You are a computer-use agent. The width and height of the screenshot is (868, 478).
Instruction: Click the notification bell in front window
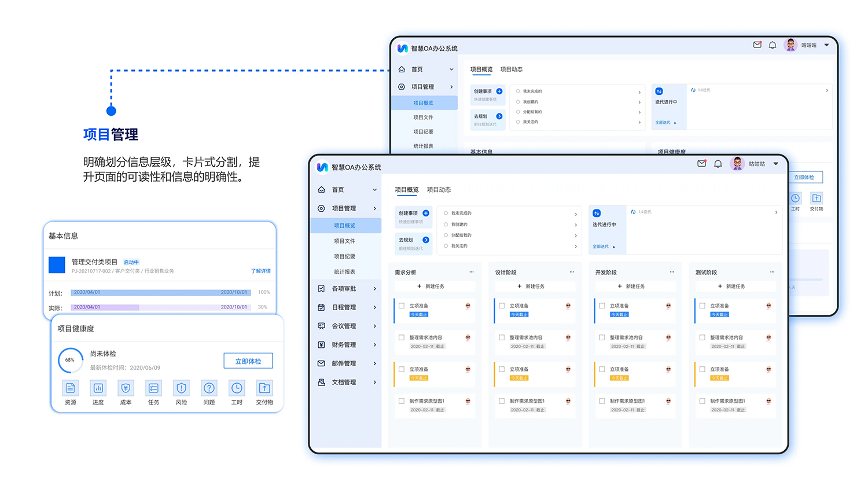718,164
